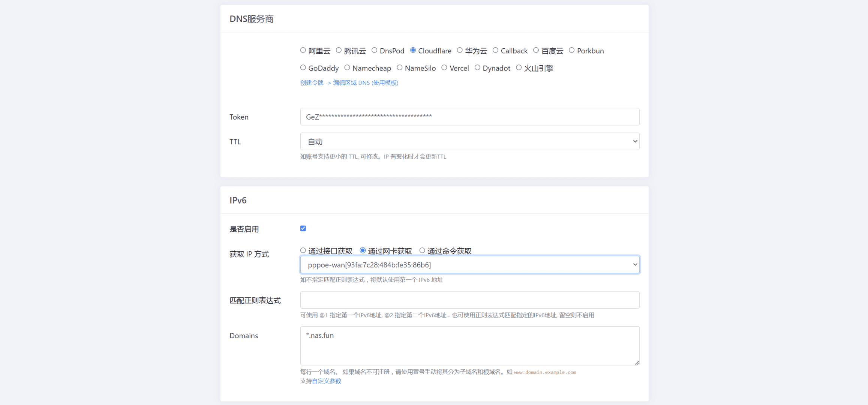Screen dimensions: 868x405
Task: Pick the Porkbun radio option
Action: (x=571, y=50)
